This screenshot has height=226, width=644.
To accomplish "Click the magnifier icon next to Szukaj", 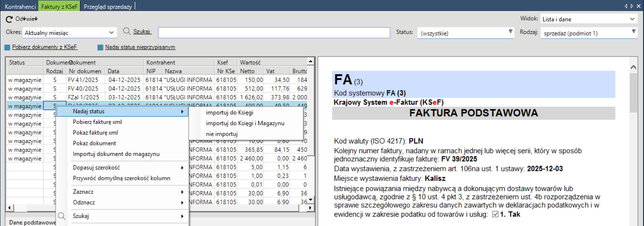I will click(127, 31).
